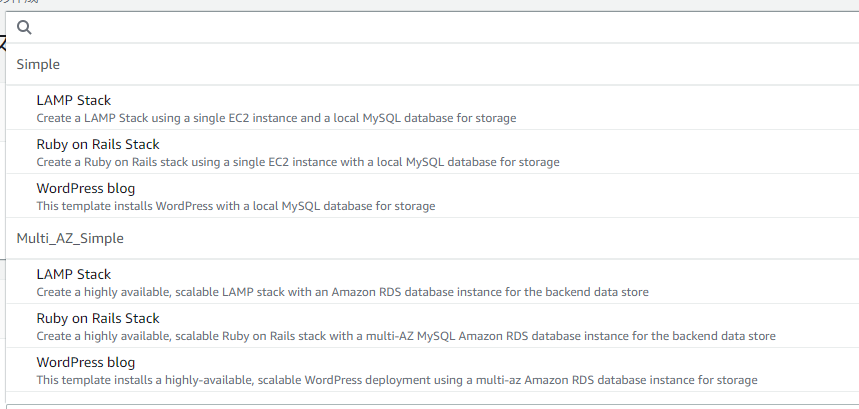Click the WordPress local MySQL database description
859x409 pixels.
click(x=235, y=206)
